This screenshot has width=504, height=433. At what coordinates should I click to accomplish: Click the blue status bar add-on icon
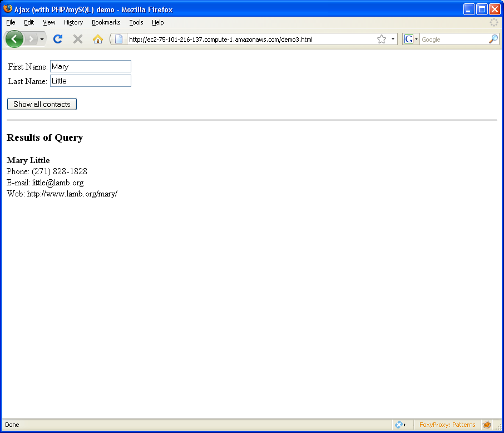pos(399,425)
